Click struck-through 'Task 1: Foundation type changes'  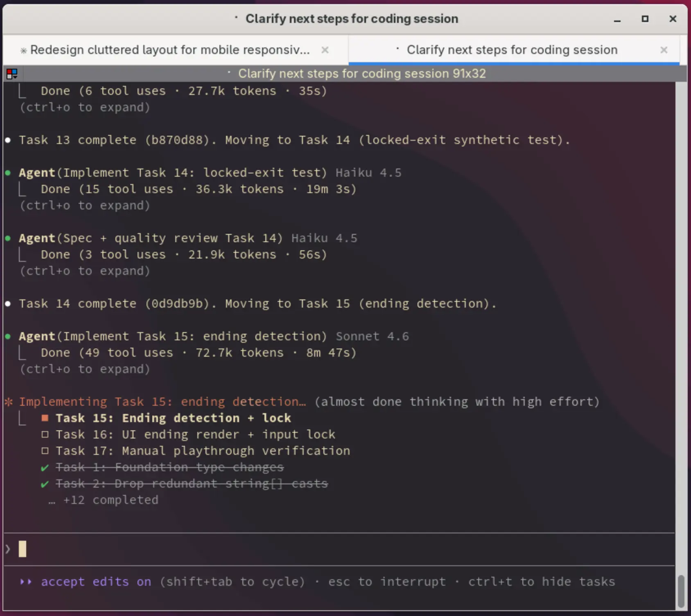pos(169,467)
